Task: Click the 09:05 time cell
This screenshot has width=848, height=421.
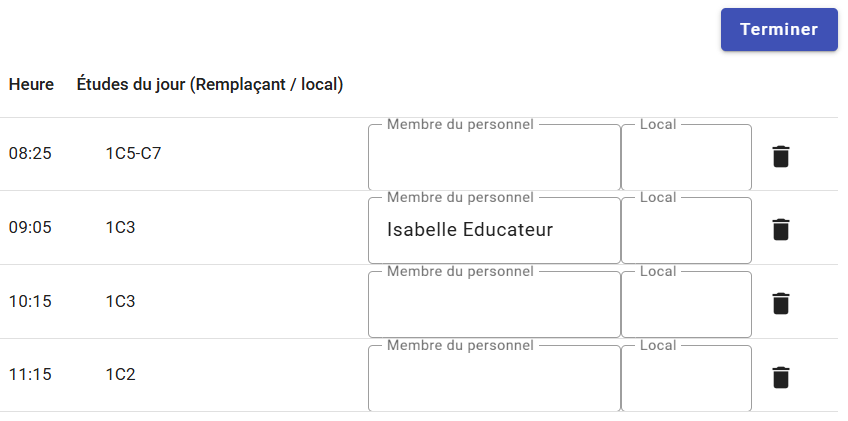Action: [x=30, y=228]
